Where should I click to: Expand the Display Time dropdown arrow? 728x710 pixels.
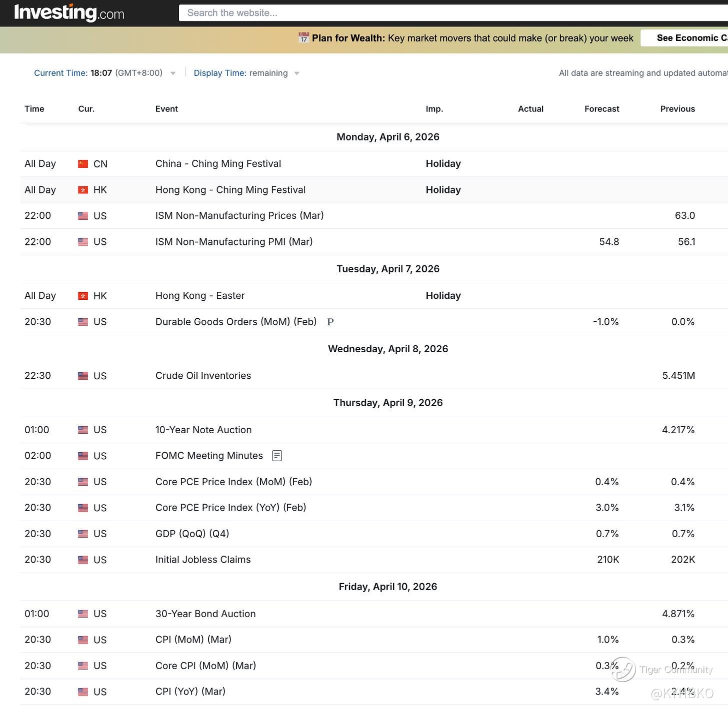pyautogui.click(x=297, y=73)
